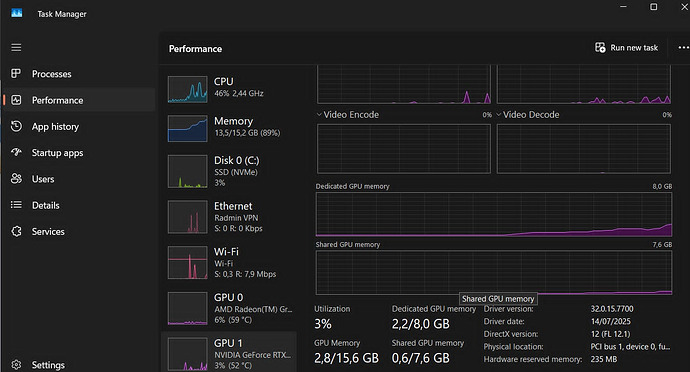Click the Dedicated GPU memory graph

point(494,214)
